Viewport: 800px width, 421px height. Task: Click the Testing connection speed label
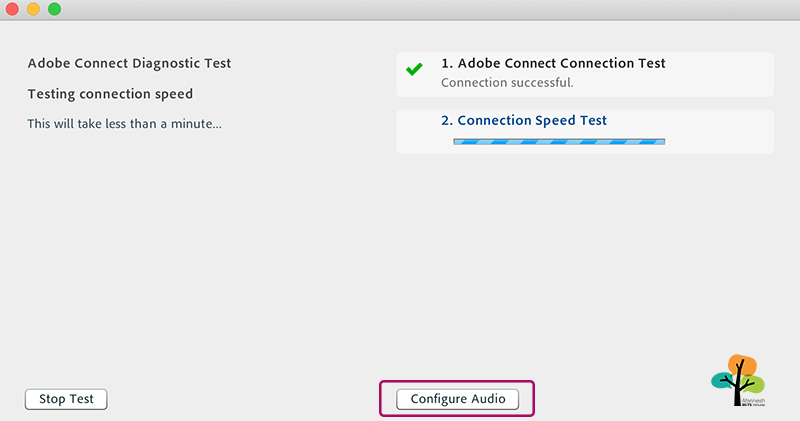[x=110, y=94]
